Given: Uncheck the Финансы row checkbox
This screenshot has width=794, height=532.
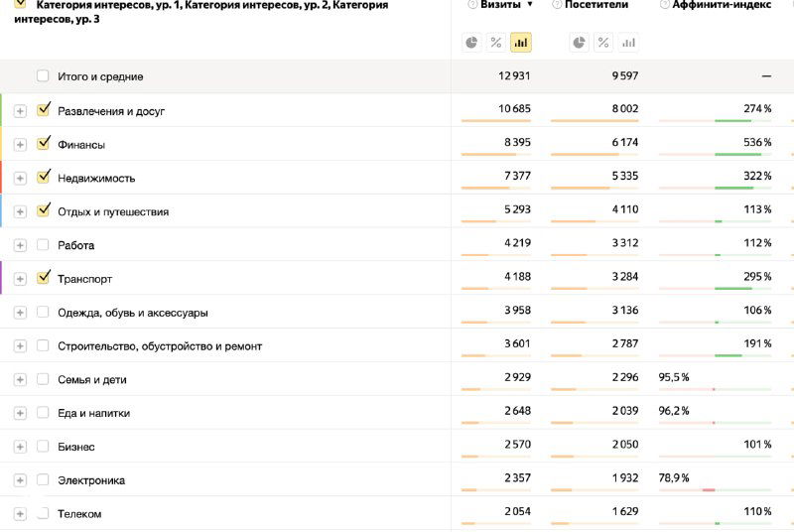Looking at the screenshot, I should 43,143.
